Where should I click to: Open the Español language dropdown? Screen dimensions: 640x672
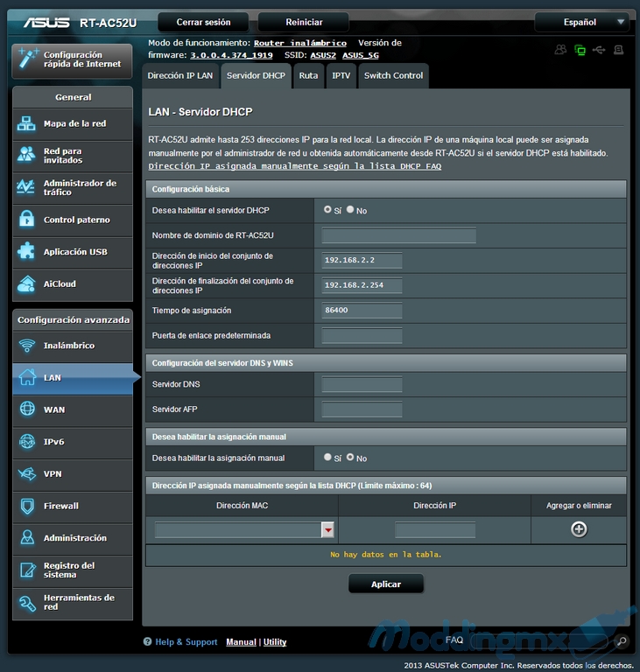(x=581, y=22)
